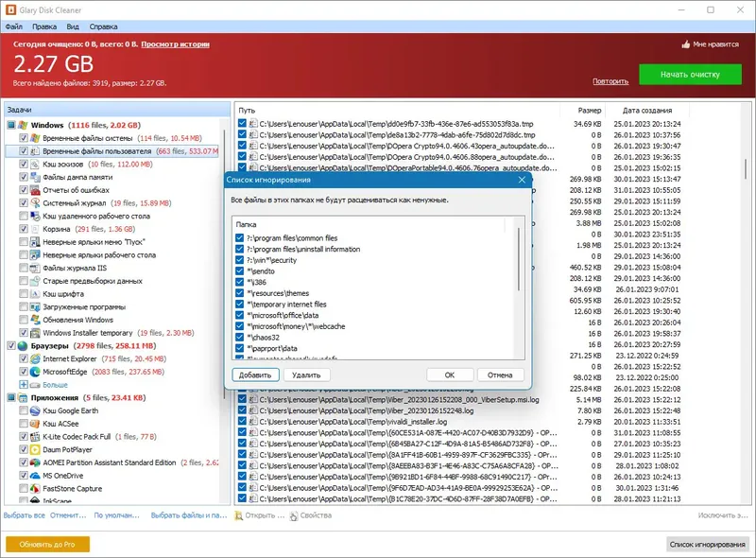The image size is (756, 558).
Task: Click the Корзина recycle bin icon
Action: [x=35, y=229]
